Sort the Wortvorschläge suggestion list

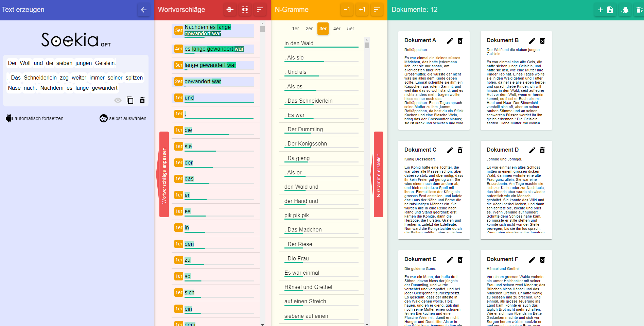(260, 10)
